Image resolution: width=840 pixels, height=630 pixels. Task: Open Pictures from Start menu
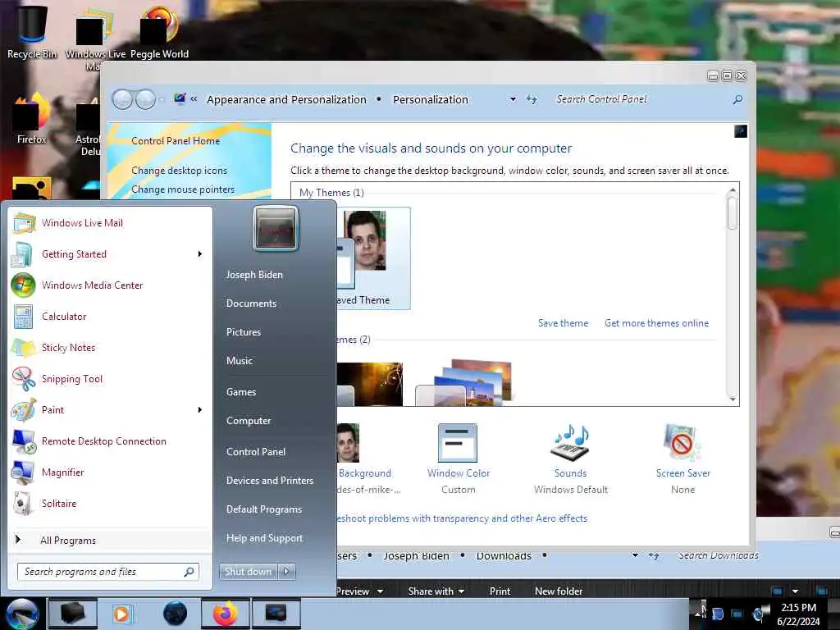point(244,332)
